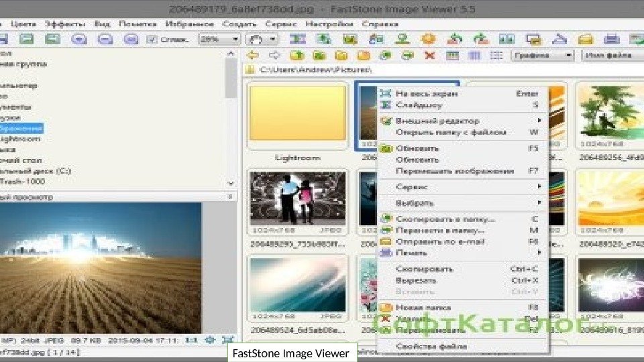Click the C:\Users\Andrew\Pictures\ path field

click(443, 70)
